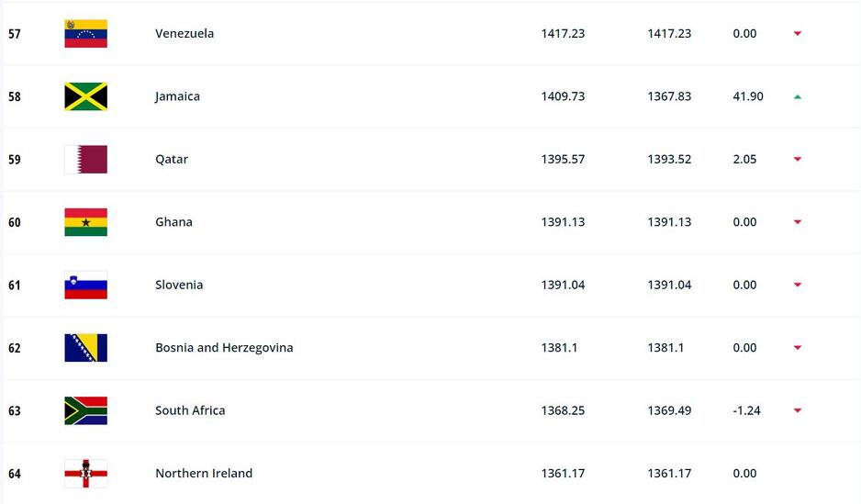Click the Qatar flag icon
This screenshot has width=861, height=504.
click(85, 160)
